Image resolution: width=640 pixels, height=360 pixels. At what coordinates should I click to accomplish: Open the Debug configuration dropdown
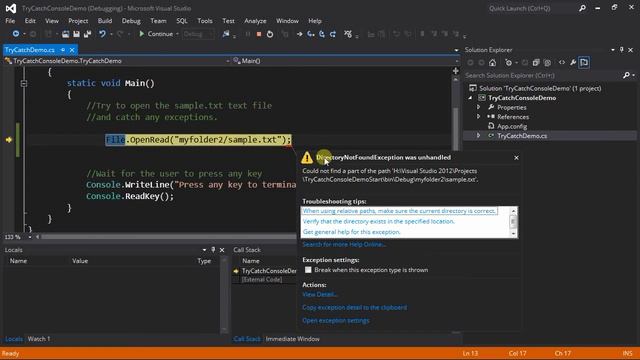point(198,34)
